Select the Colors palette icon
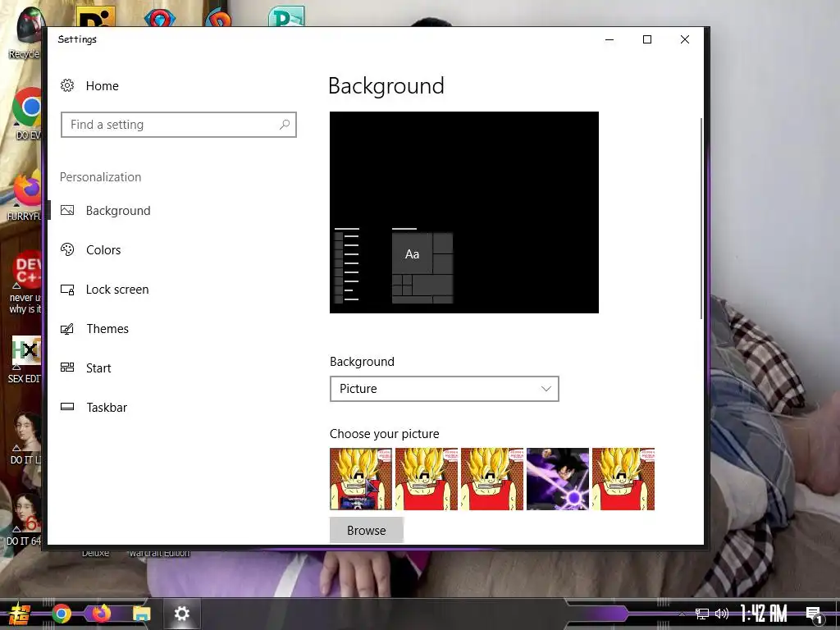This screenshot has width=840, height=630. coord(67,249)
